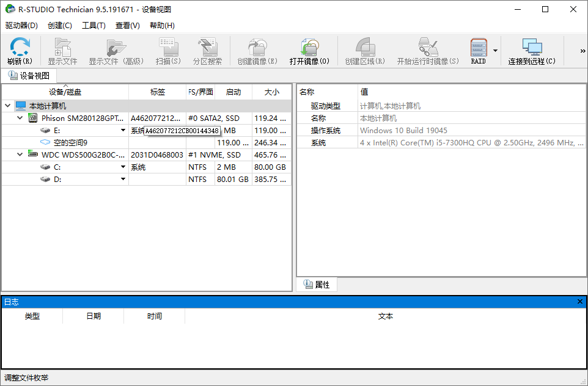Collapse the Phison SM280128GPT disk node
588x386 pixels.
pos(20,118)
